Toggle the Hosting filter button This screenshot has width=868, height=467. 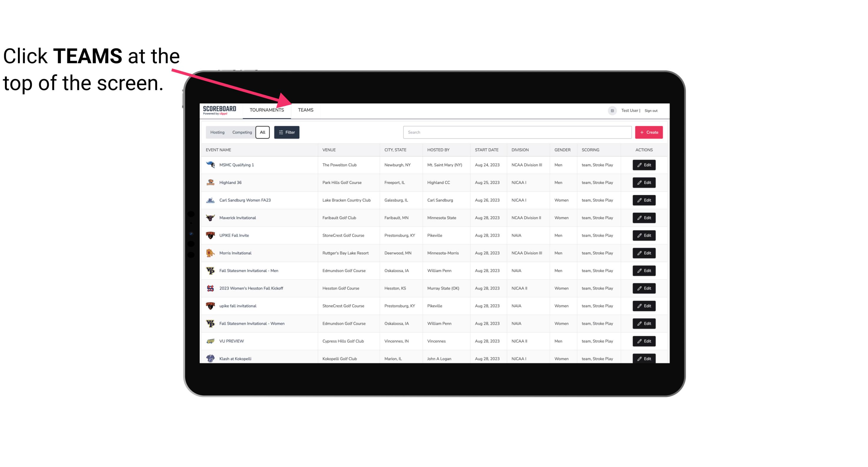pyautogui.click(x=217, y=132)
